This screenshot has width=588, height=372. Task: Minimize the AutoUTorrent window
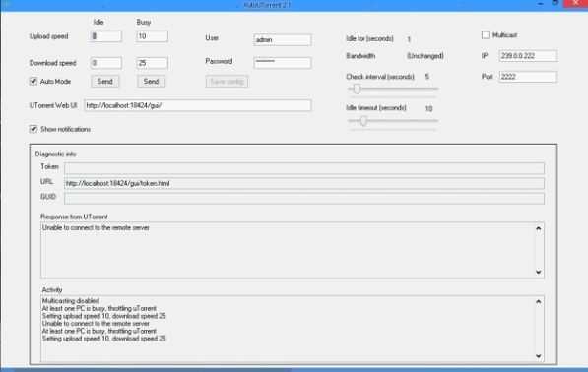point(541,4)
